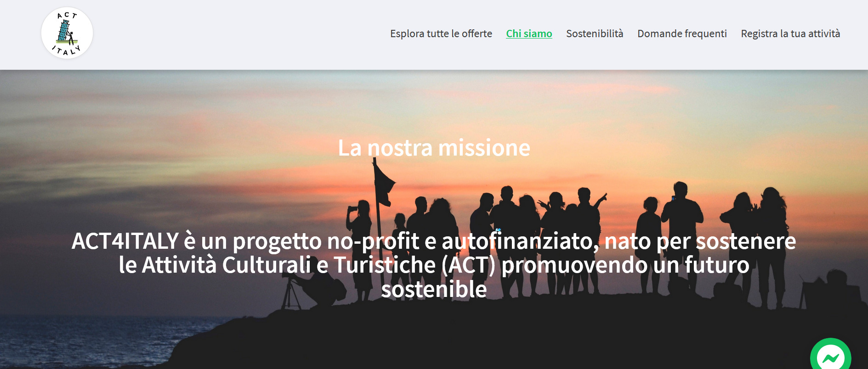Open Esplora tutte le offerte page

441,34
